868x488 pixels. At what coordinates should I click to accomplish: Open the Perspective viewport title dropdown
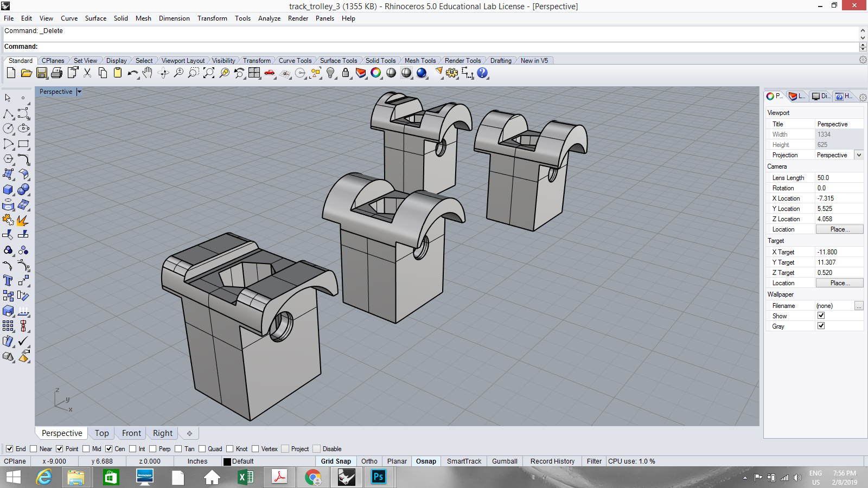(x=79, y=92)
